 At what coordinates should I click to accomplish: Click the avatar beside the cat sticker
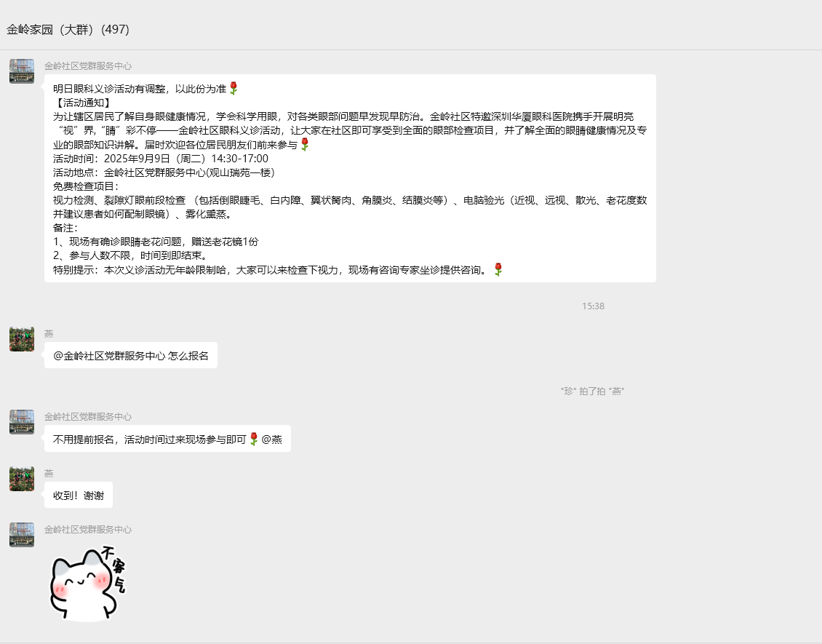coord(22,535)
